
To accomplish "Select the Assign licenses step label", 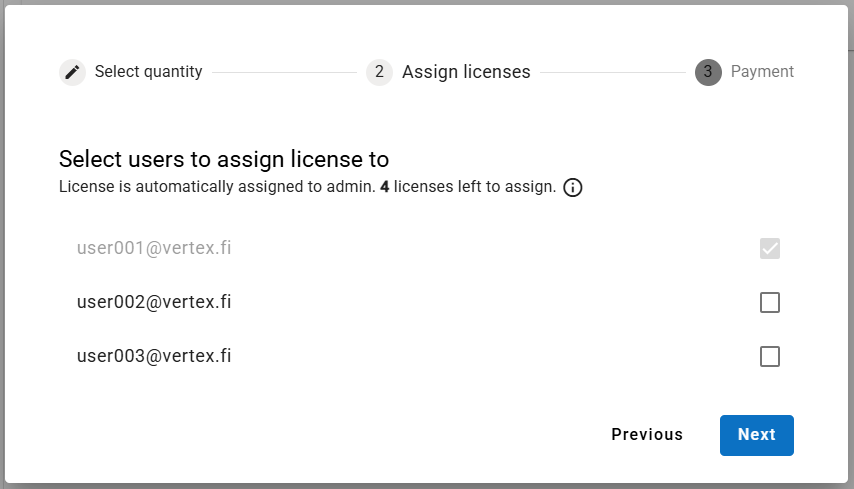I will [x=466, y=72].
